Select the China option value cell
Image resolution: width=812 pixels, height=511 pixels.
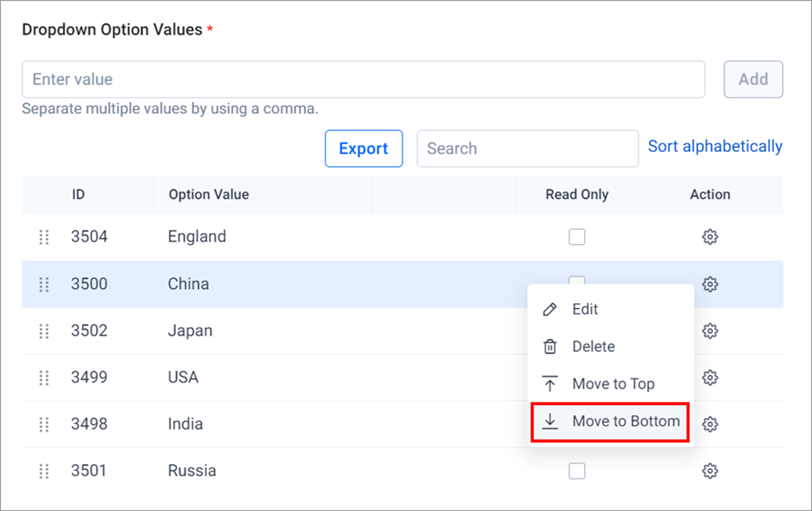tap(188, 284)
